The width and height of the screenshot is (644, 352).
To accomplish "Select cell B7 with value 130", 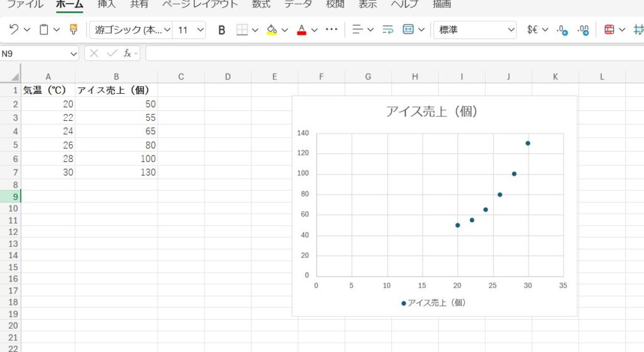I will [116, 173].
